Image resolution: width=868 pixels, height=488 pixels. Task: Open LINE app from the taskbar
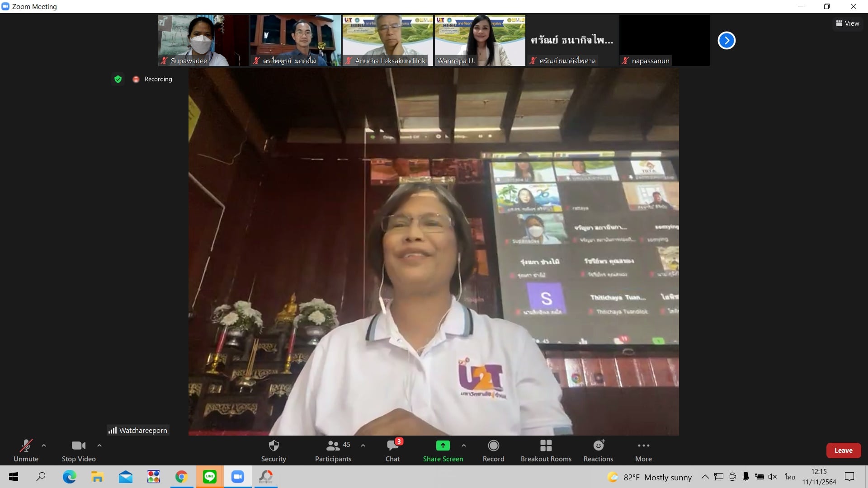pos(209,477)
